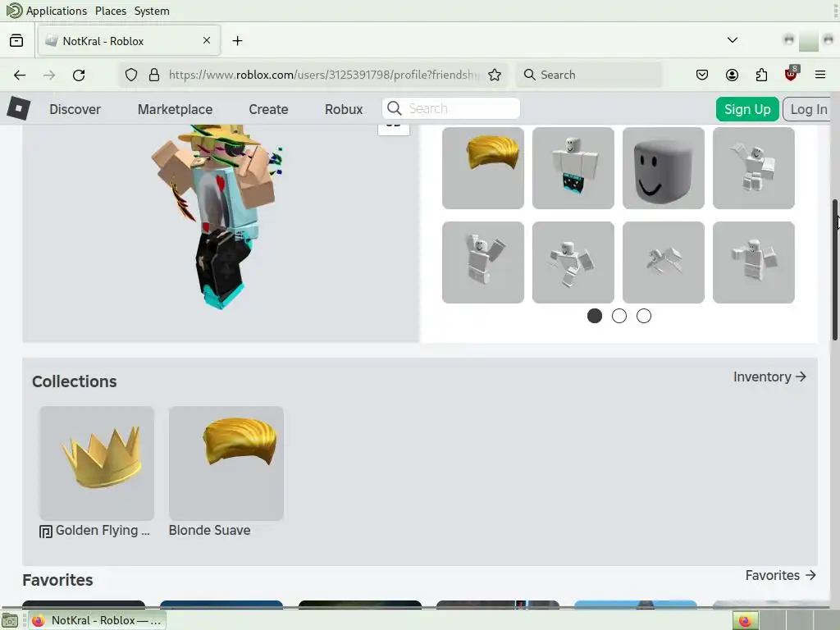Screen dimensions: 840x630
Task: Select the third carousel page dot
Action: (x=644, y=316)
